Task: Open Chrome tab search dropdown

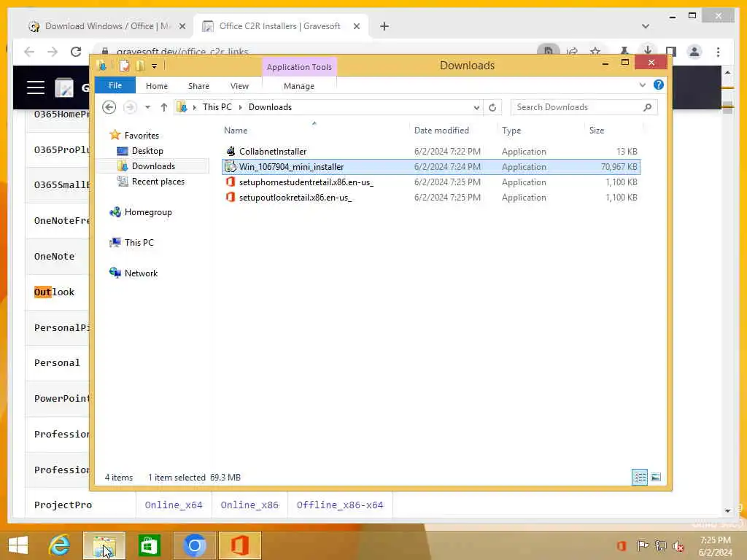Action: (646, 26)
